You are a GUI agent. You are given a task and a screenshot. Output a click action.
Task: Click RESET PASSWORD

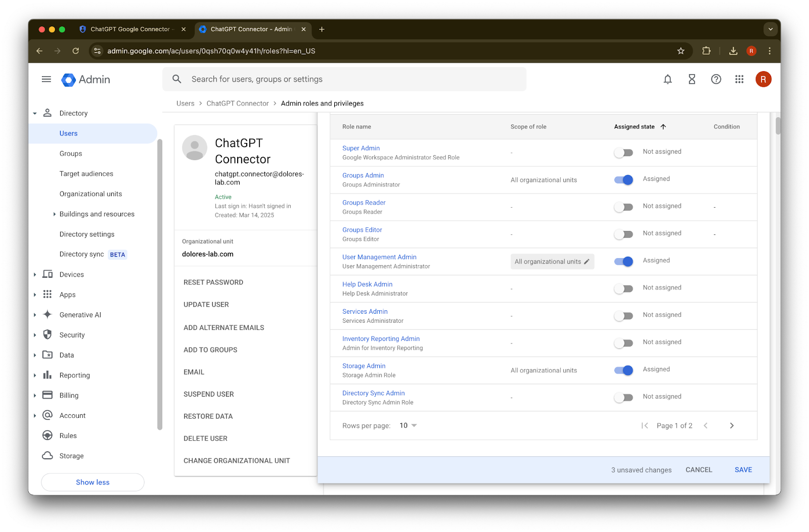point(213,282)
